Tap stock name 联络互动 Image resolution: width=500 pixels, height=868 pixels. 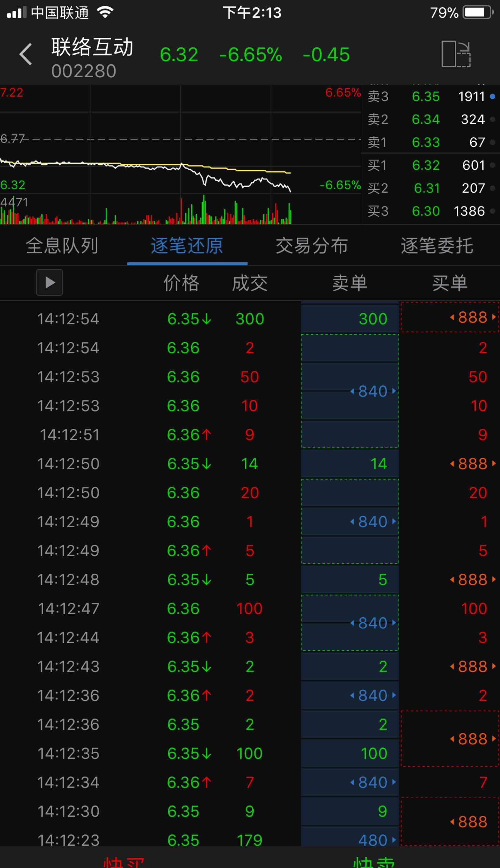(x=92, y=47)
